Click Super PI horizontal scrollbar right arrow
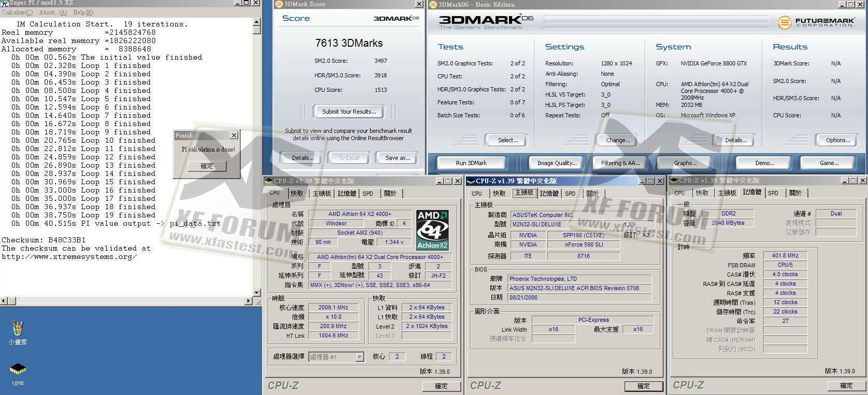The height and width of the screenshot is (395, 868). tap(248, 301)
